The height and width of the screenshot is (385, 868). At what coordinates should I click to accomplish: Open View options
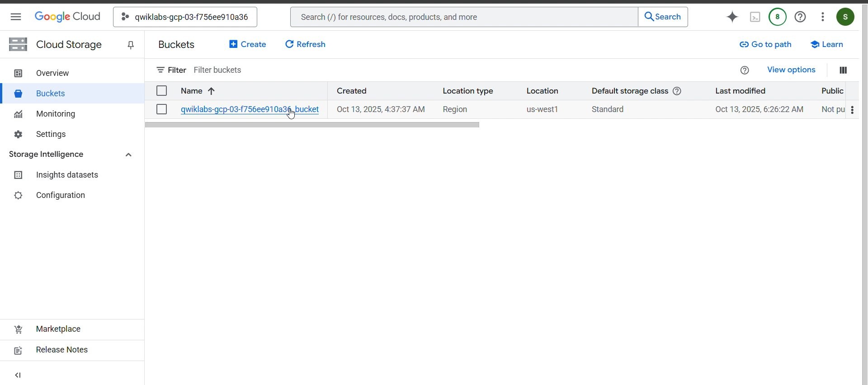[x=791, y=70]
